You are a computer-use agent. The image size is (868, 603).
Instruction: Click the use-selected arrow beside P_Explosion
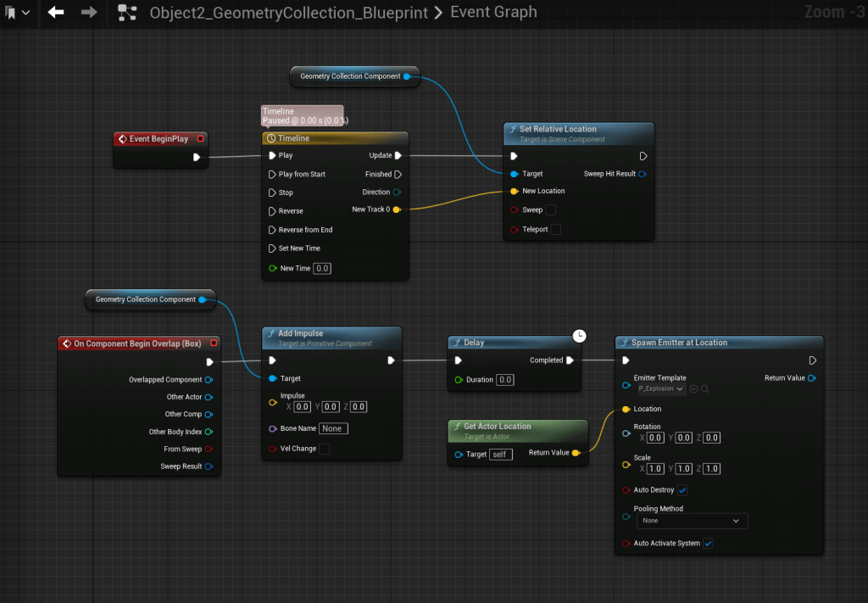[x=693, y=388]
